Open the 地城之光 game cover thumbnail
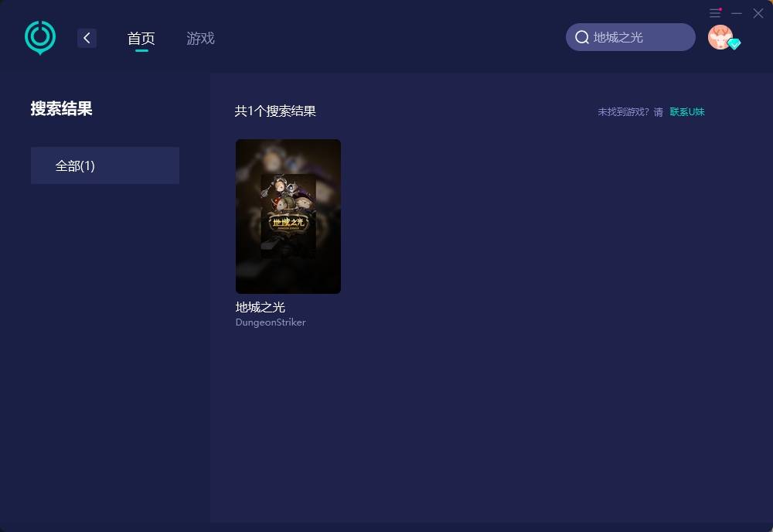Screen dimensions: 773x532 pyautogui.click(x=288, y=217)
